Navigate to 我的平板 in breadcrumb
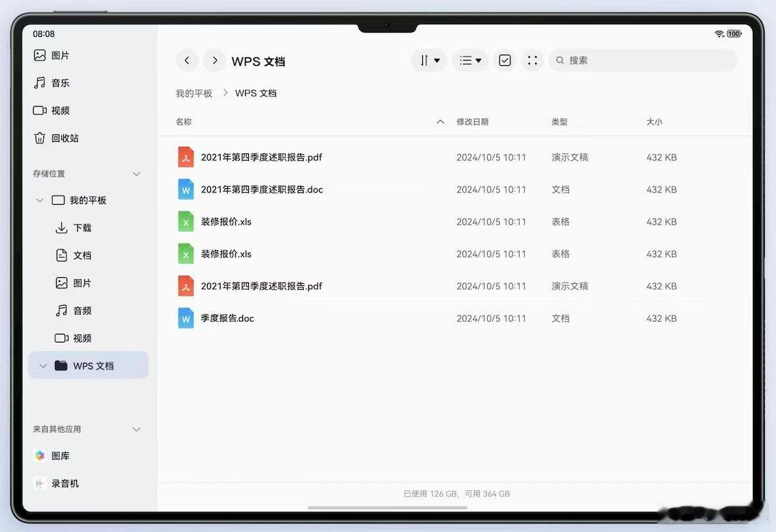The height and width of the screenshot is (532, 776). coord(194,93)
